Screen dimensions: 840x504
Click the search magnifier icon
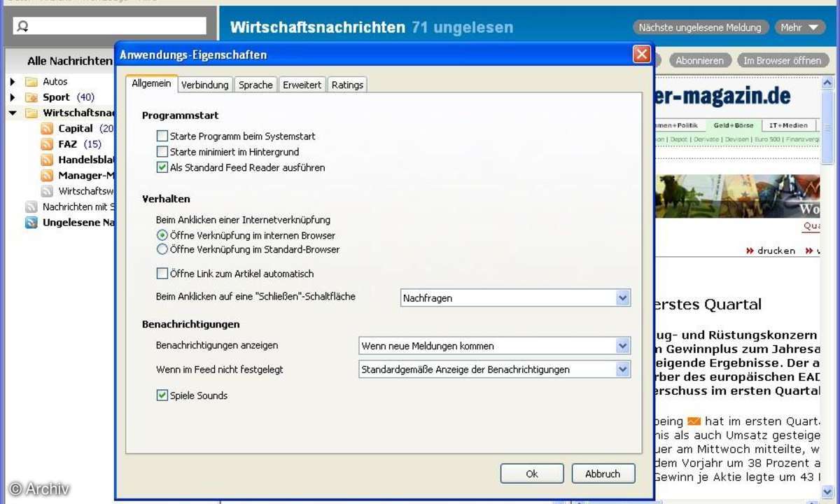pos(23,27)
